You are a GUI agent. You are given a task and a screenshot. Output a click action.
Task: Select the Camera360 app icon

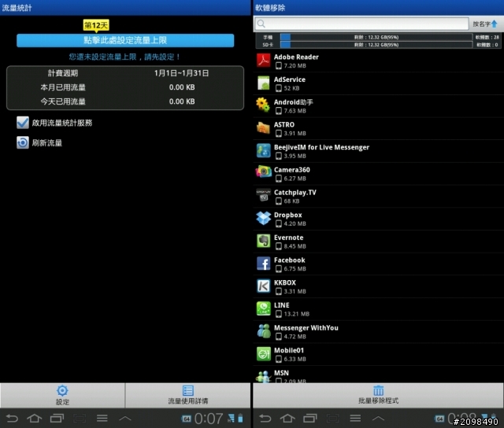[x=264, y=173]
